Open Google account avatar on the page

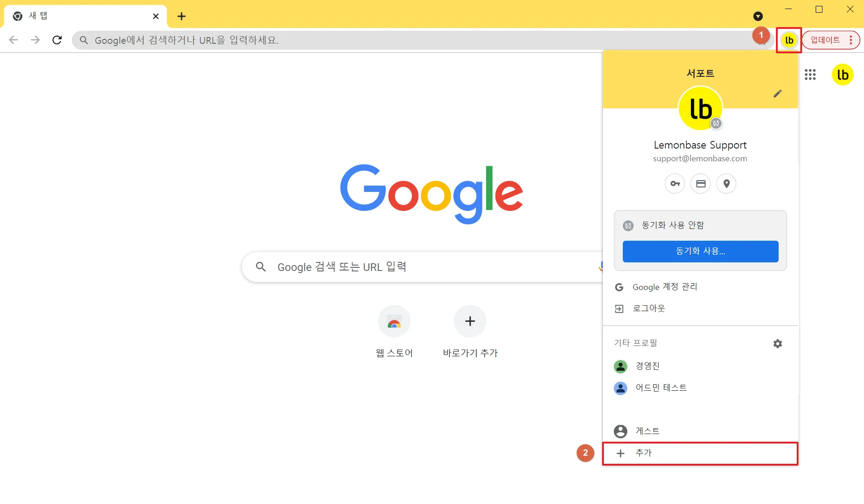point(843,75)
